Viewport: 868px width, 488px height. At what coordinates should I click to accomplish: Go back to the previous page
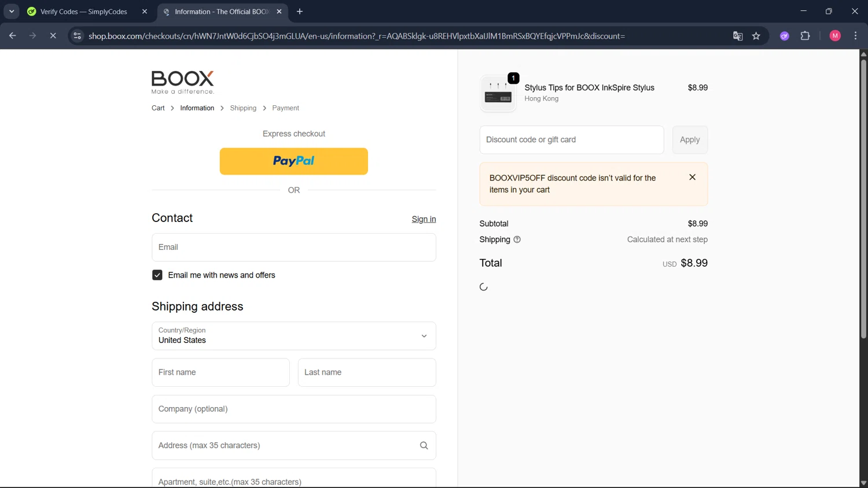13,36
